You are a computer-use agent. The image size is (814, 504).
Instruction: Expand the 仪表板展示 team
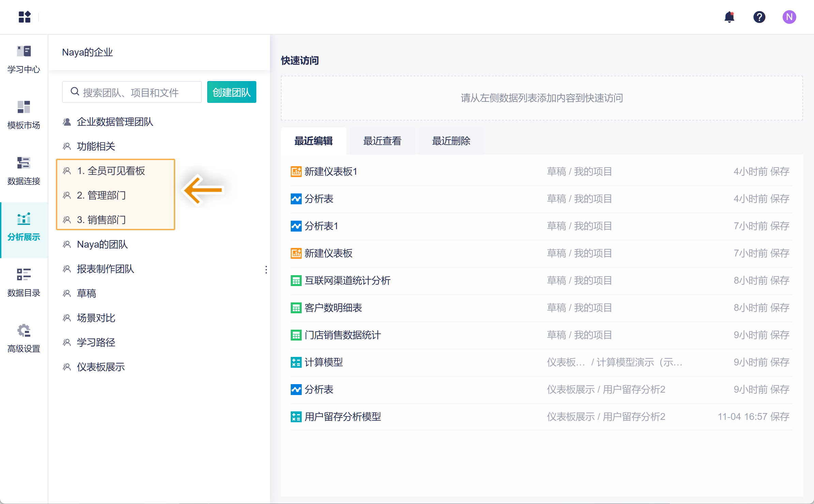[x=101, y=367]
